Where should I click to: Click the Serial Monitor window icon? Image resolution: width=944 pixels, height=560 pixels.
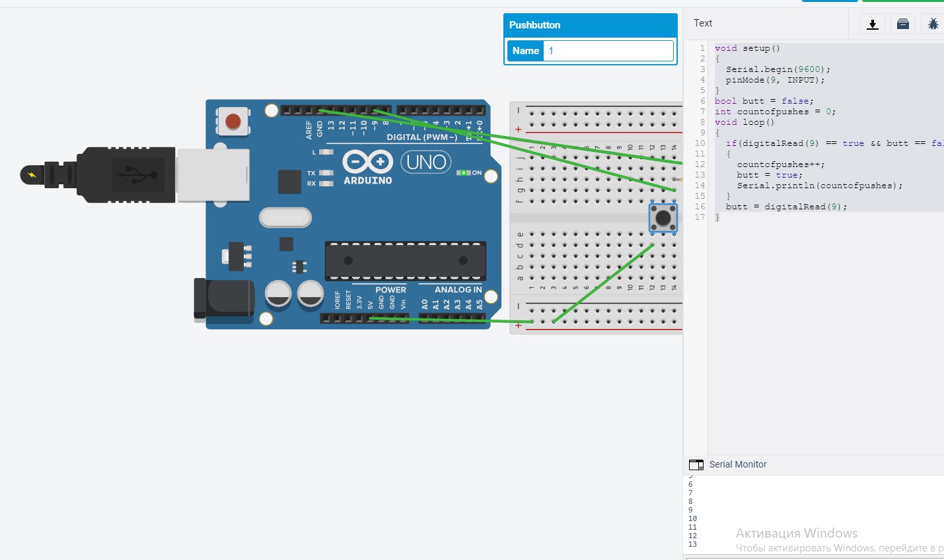pos(696,465)
